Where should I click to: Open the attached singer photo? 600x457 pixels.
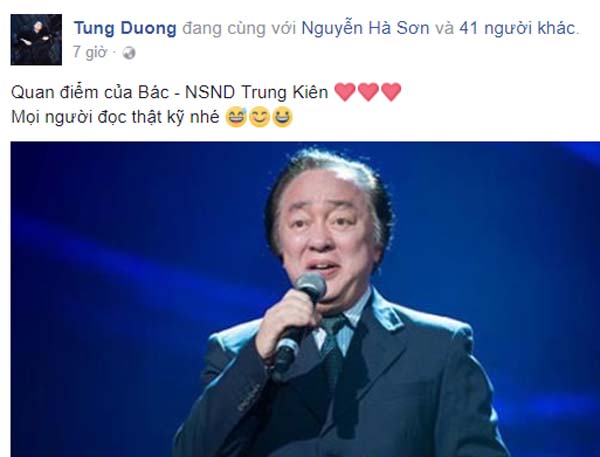point(305,299)
